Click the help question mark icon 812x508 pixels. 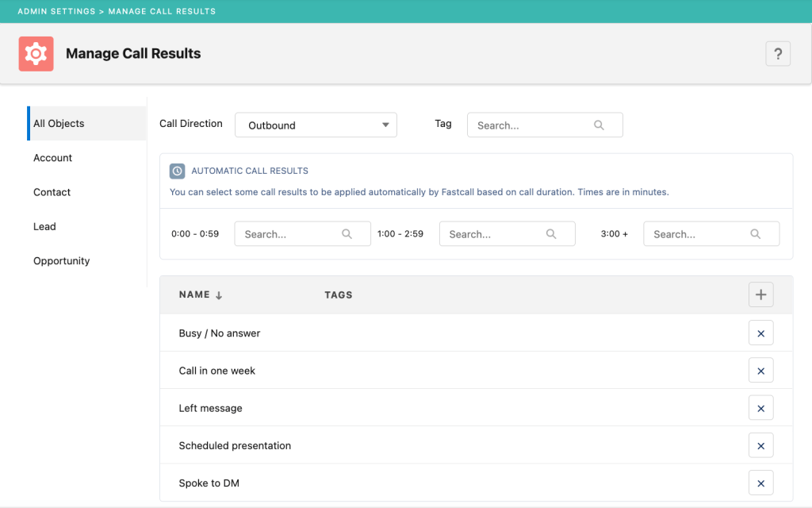point(778,53)
